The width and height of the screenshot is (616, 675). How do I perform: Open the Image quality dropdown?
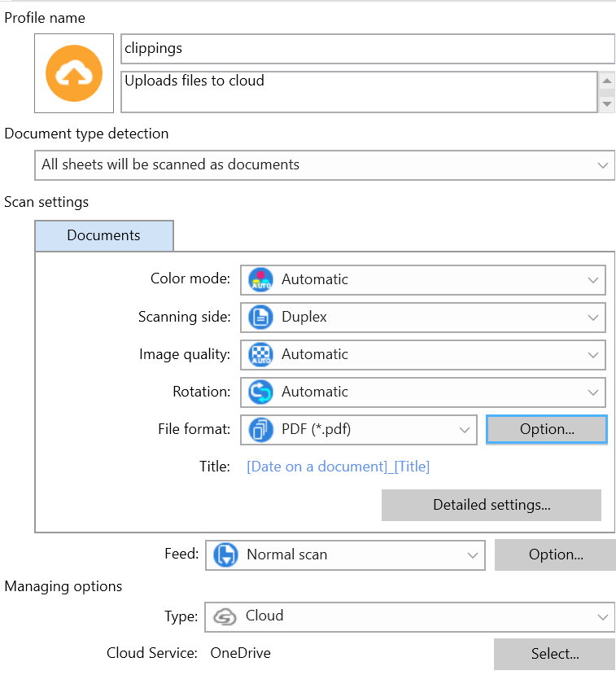pos(423,355)
